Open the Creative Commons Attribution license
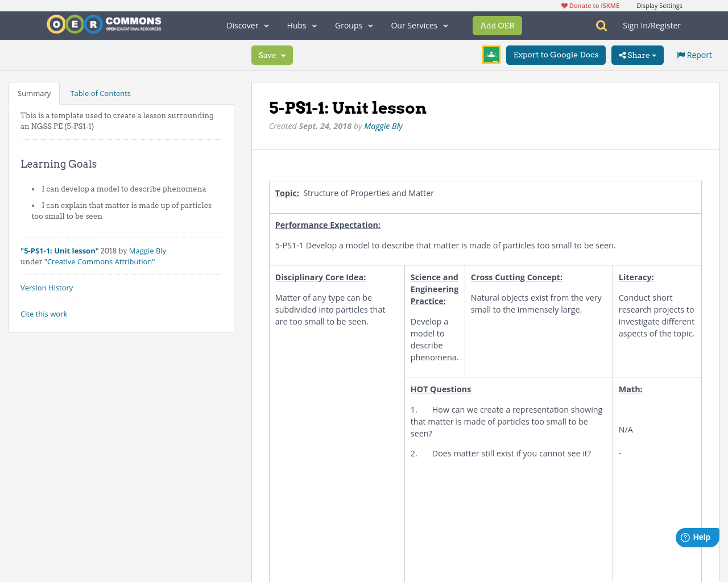The image size is (728, 582). [101, 261]
